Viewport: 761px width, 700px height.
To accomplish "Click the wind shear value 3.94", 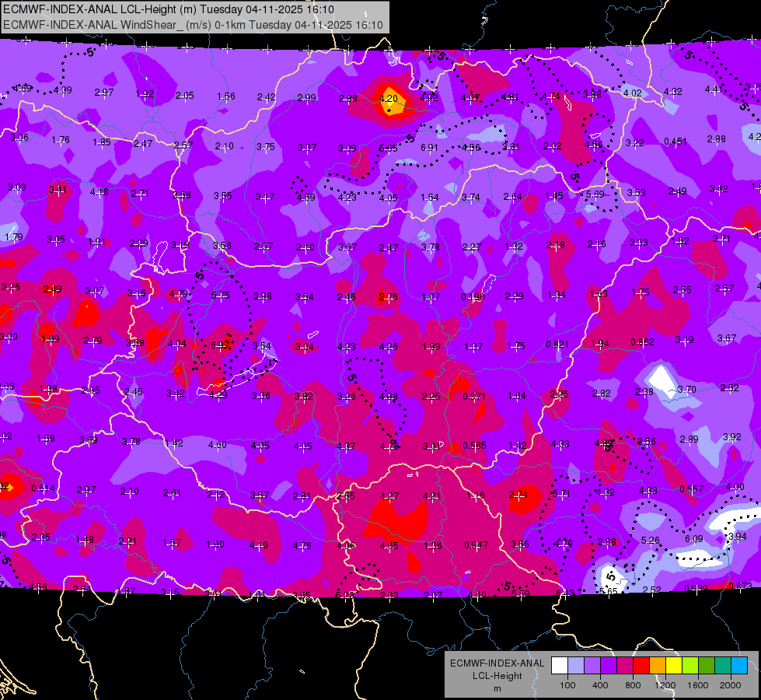I will [738, 537].
